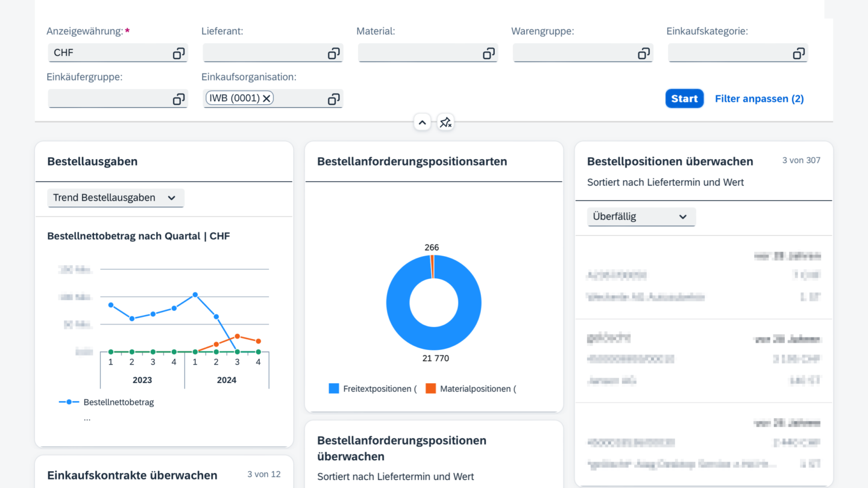Open Bestellpositionen überwachen card header
Viewport: 868px width, 488px height.
pyautogui.click(x=670, y=161)
